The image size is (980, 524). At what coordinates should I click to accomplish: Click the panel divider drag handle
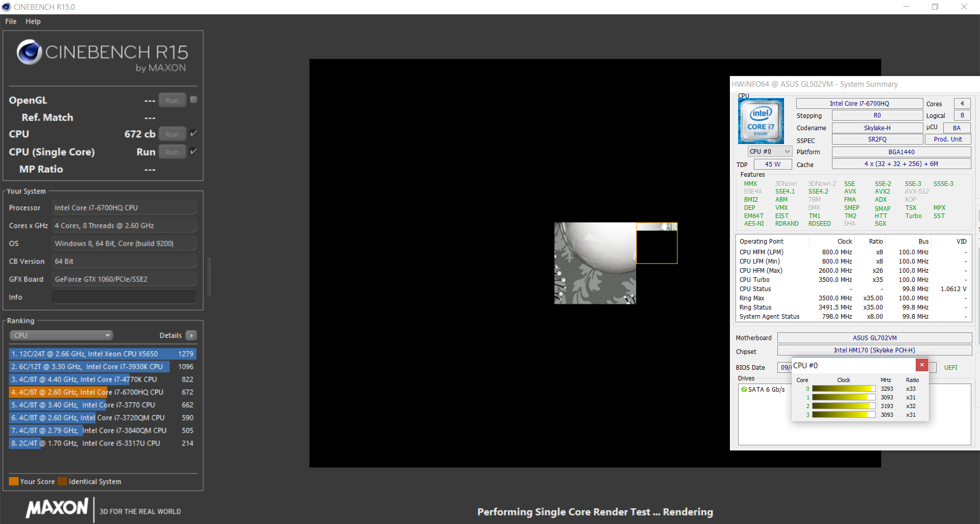pos(209,276)
